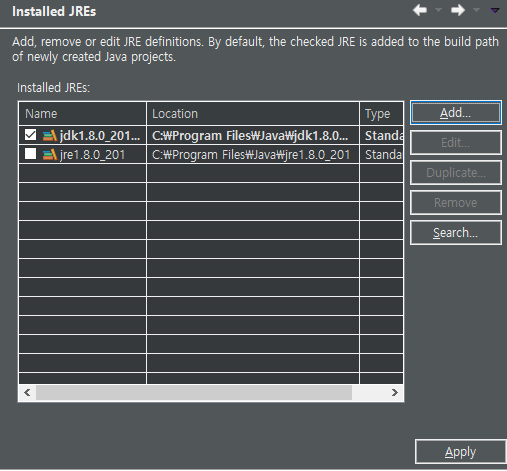The height and width of the screenshot is (471, 507).
Task: Click the Type cell in the jre row
Action: pyautogui.click(x=382, y=154)
